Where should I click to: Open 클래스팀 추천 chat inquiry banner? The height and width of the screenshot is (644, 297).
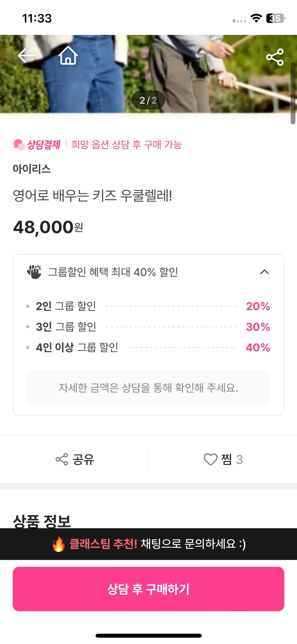pos(148,544)
